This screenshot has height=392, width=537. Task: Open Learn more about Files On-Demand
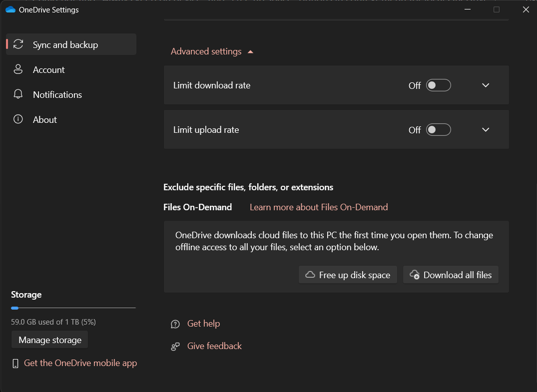click(x=319, y=207)
